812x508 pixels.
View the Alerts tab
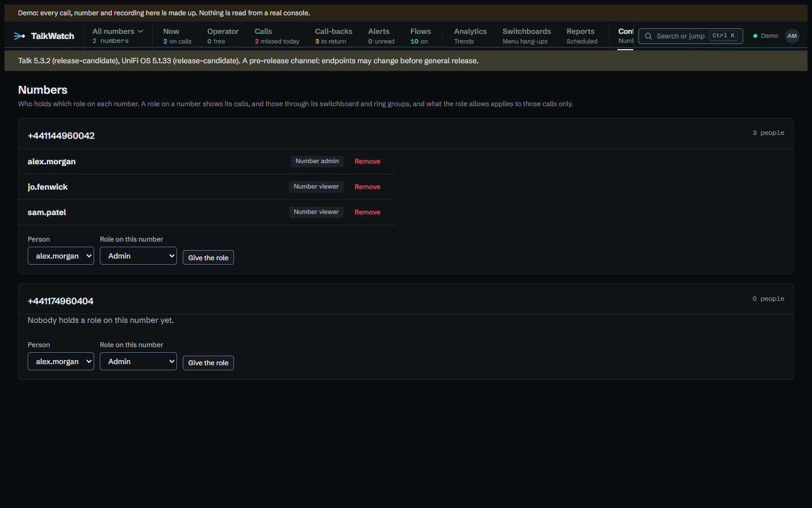[381, 36]
